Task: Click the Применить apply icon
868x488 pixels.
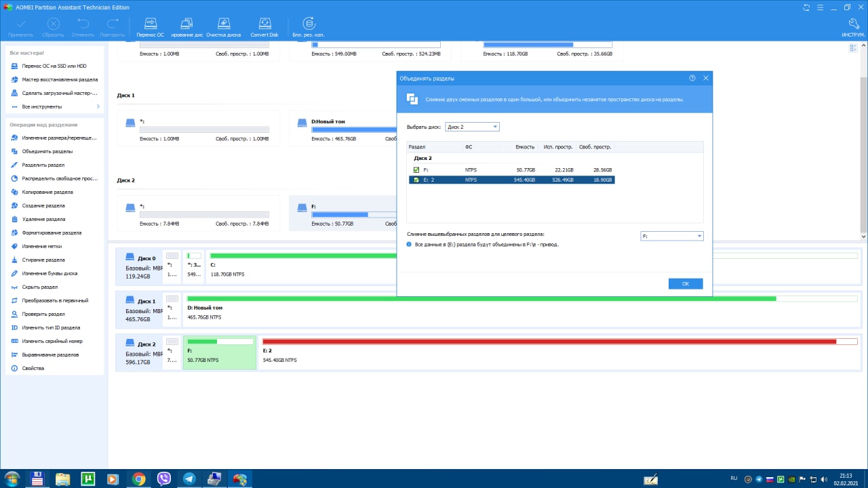Action: coord(21,27)
